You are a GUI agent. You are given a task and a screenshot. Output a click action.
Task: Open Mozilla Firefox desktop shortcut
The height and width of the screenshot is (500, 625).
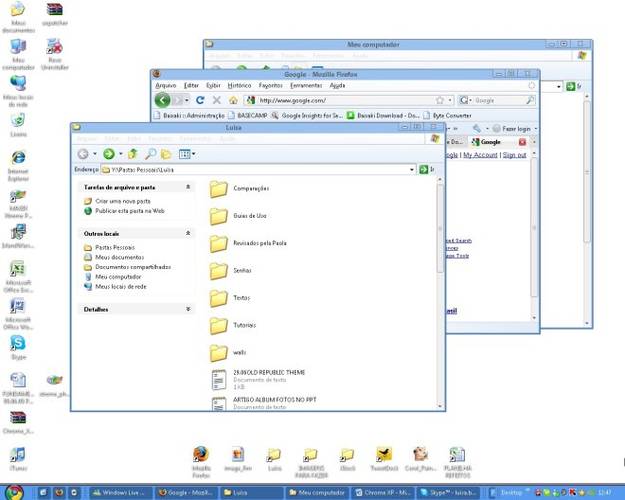click(x=201, y=462)
